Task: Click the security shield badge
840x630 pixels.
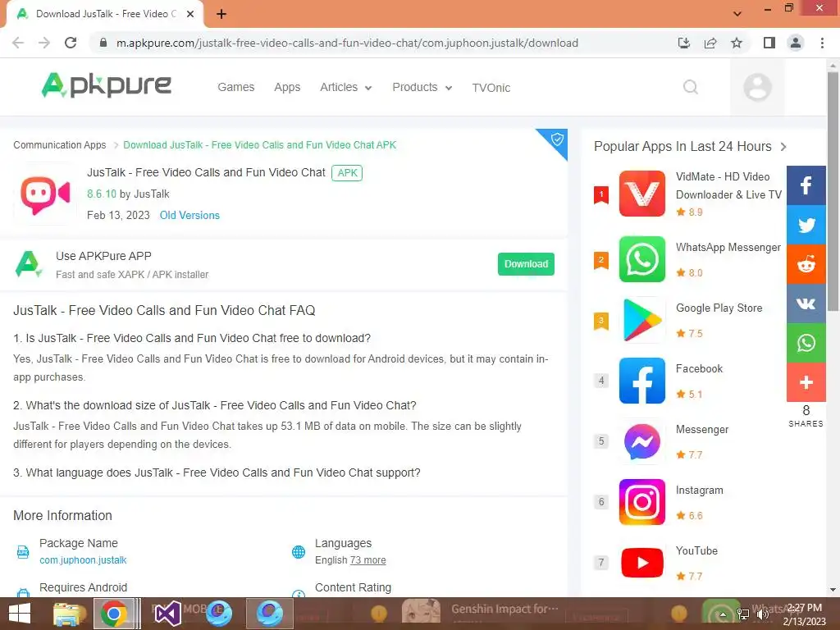Action: [556, 139]
